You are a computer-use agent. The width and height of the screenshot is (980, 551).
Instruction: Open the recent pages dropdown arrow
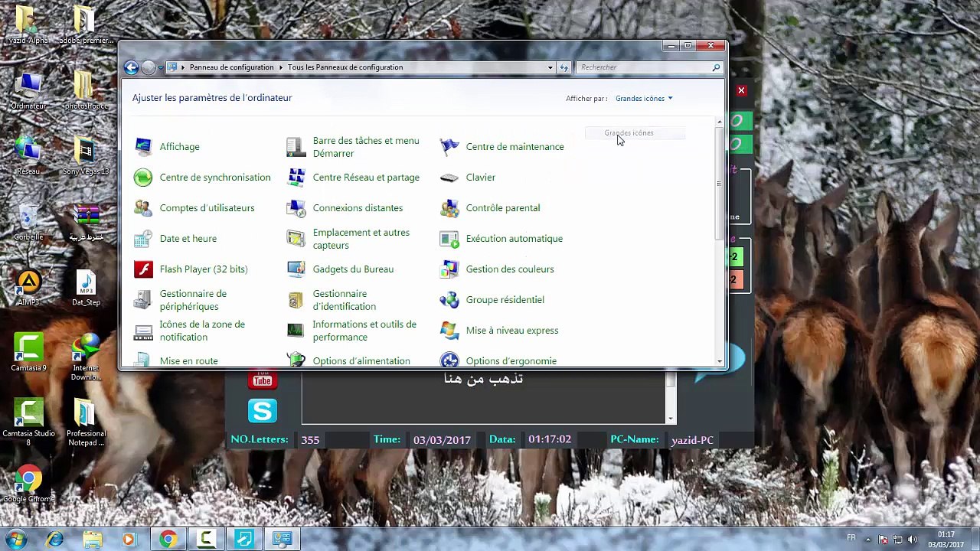click(x=160, y=67)
